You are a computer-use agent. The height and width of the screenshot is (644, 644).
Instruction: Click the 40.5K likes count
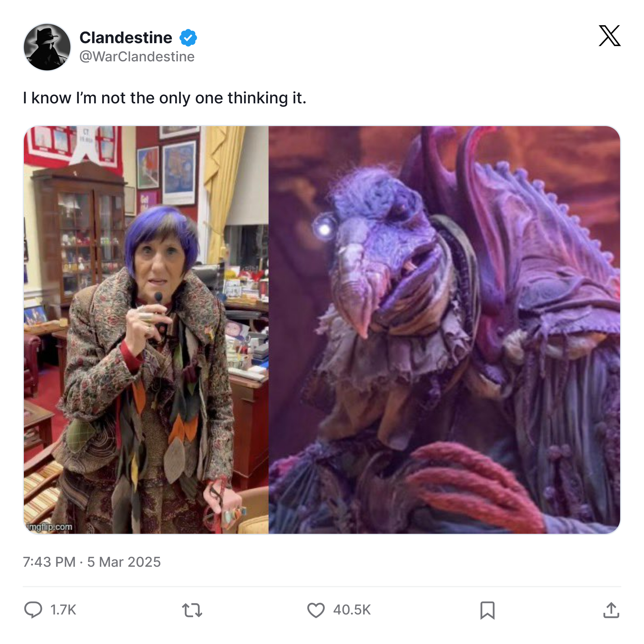pos(352,610)
